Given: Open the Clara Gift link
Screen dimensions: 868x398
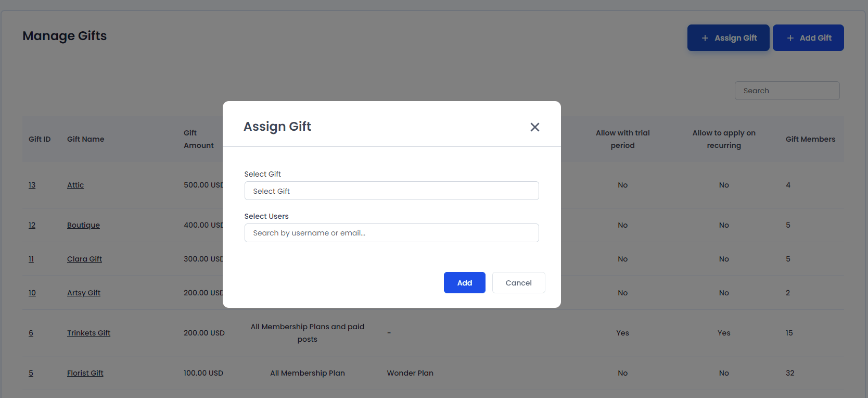Looking at the screenshot, I should 84,259.
